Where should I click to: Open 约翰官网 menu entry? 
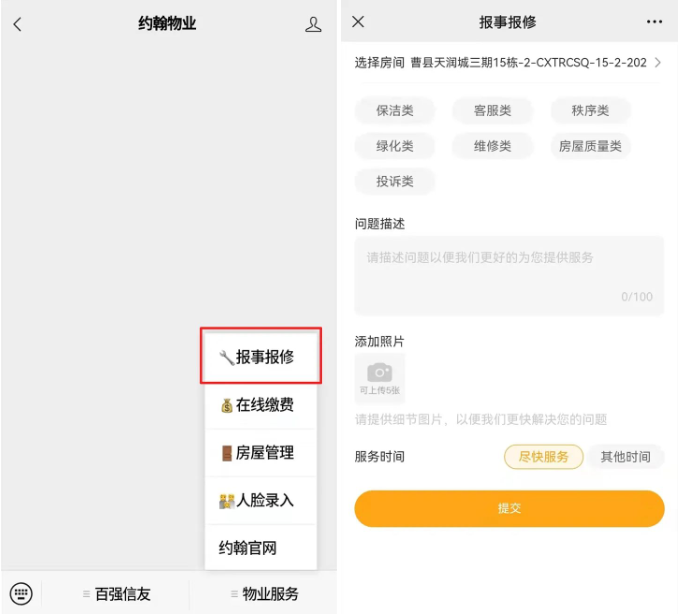pos(261,548)
